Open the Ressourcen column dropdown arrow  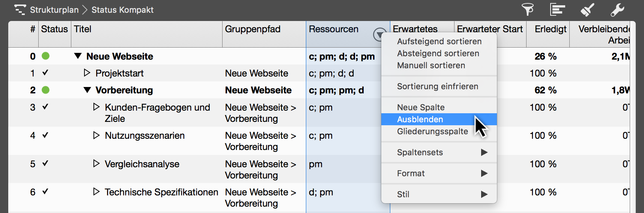(379, 34)
